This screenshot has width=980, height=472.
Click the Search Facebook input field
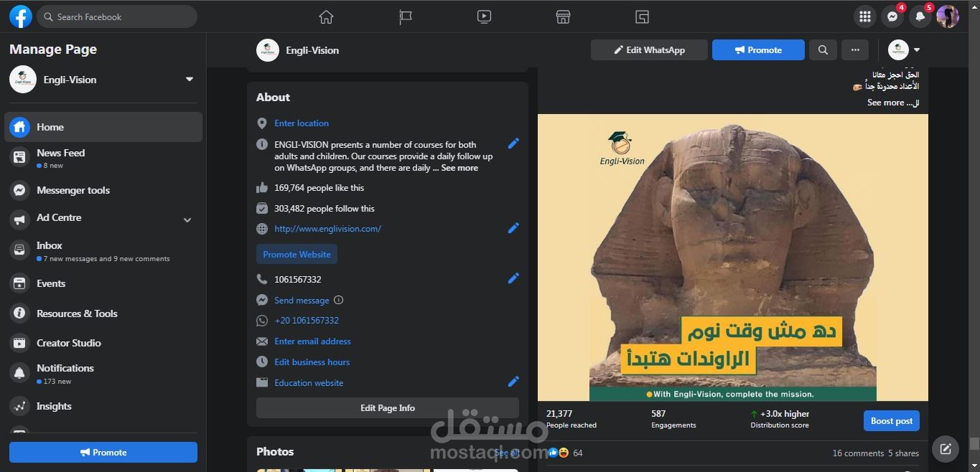coord(117,16)
